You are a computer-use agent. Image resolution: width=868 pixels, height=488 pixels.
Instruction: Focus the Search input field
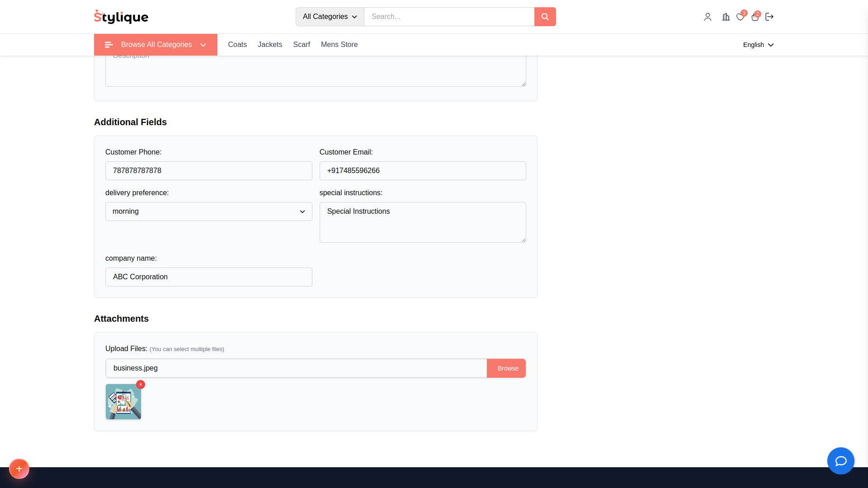449,17
